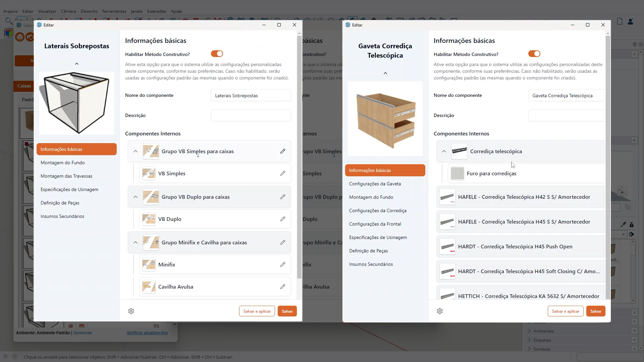644x362 pixels.
Task: Open settings gear in Gaveta Corrediça window
Action: [x=440, y=311]
